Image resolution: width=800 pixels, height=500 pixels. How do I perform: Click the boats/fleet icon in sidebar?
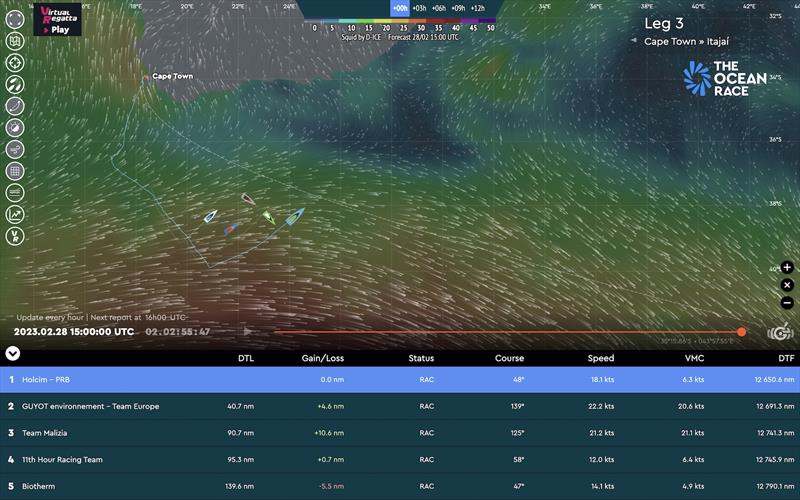coord(15,84)
